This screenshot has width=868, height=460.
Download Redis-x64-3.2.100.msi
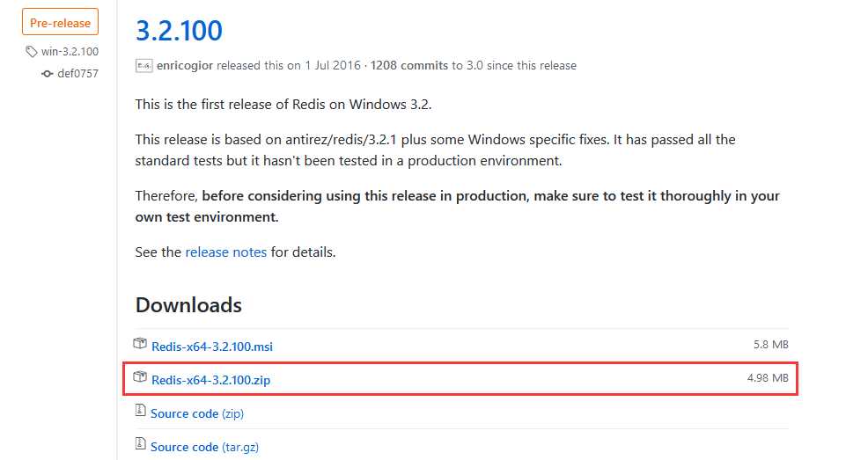[x=212, y=347]
